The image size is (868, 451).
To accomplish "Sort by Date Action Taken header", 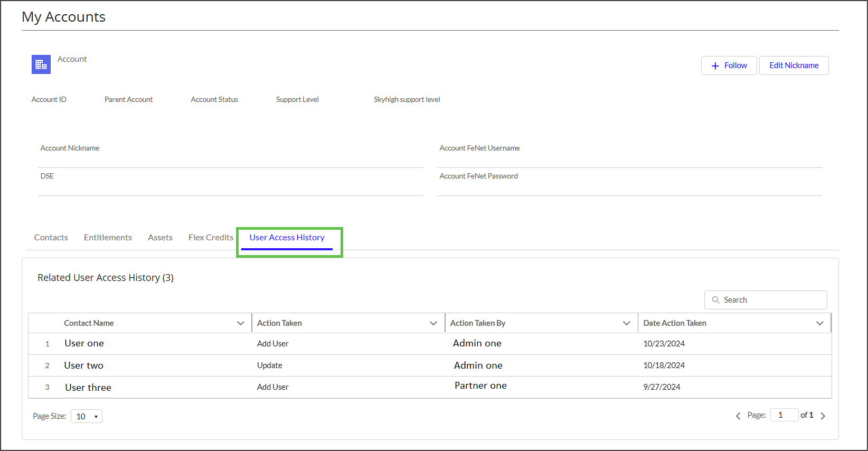I will coord(675,323).
